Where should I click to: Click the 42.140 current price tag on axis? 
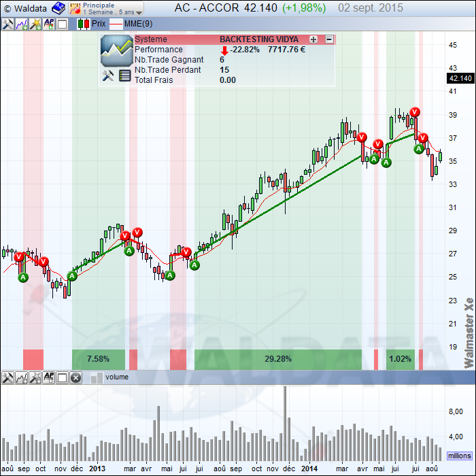[x=460, y=78]
